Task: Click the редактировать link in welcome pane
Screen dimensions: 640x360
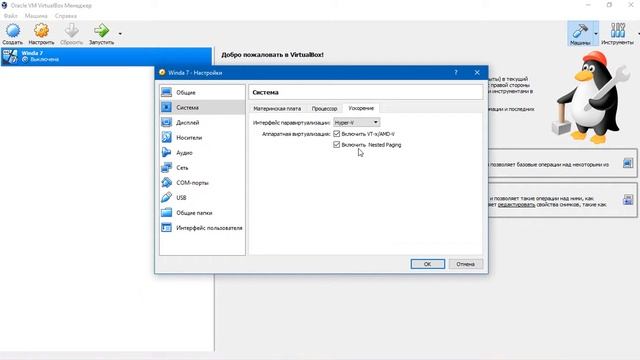Action: click(x=516, y=204)
